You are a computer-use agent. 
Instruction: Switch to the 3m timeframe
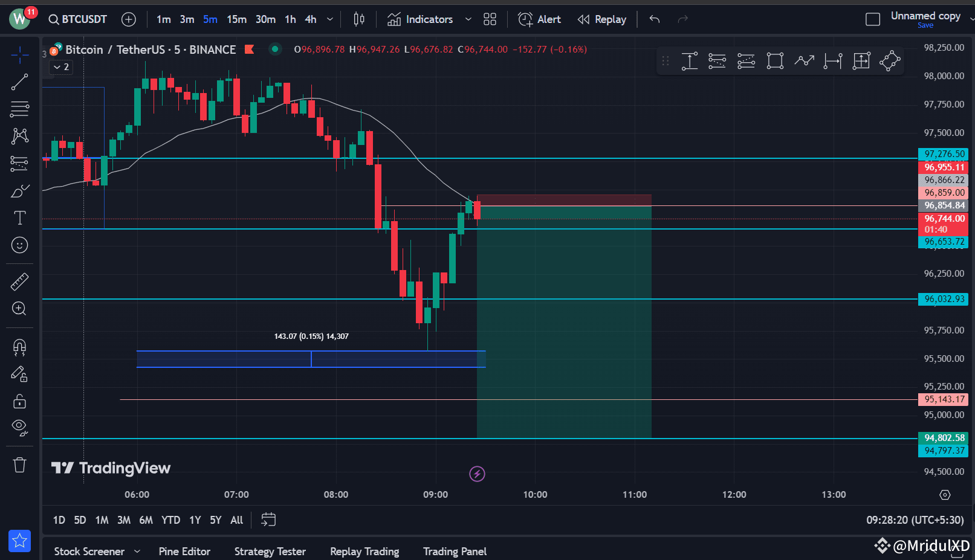(187, 19)
